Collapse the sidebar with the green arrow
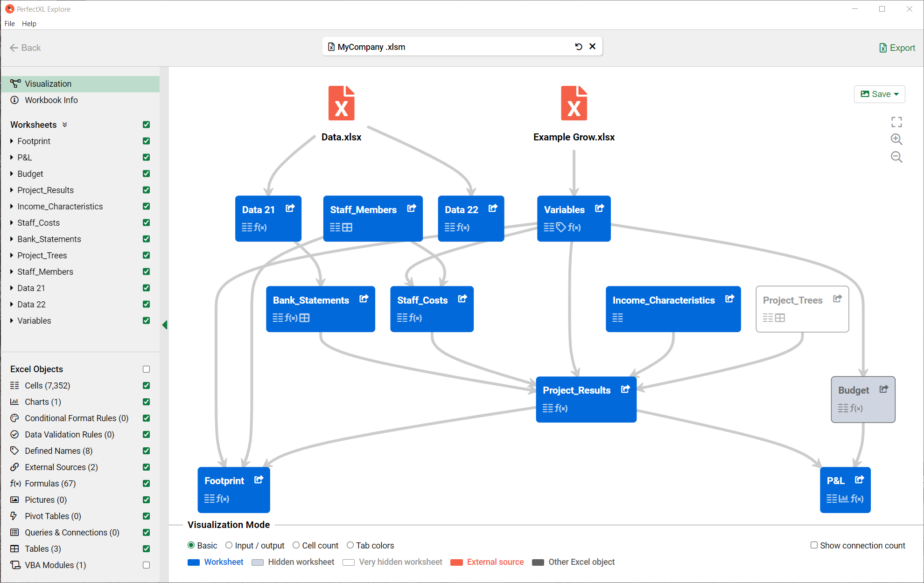Screen dimensions: 924x583 [x=164, y=325]
